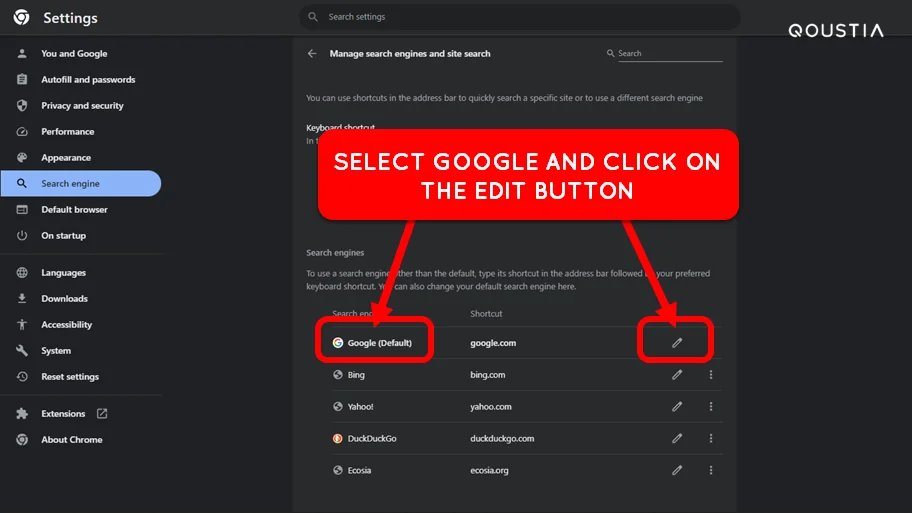Click the Reset settings clock icon
The image size is (912, 513).
[22, 376]
